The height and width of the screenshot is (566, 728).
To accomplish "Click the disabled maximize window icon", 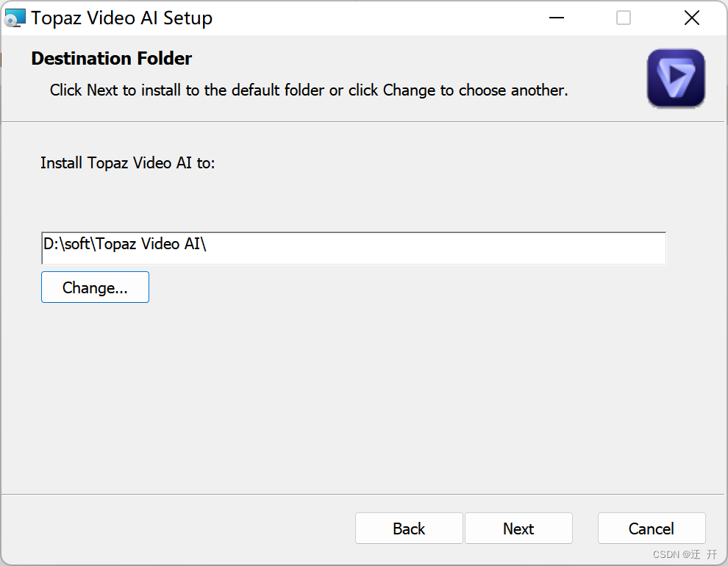I will coord(623,18).
